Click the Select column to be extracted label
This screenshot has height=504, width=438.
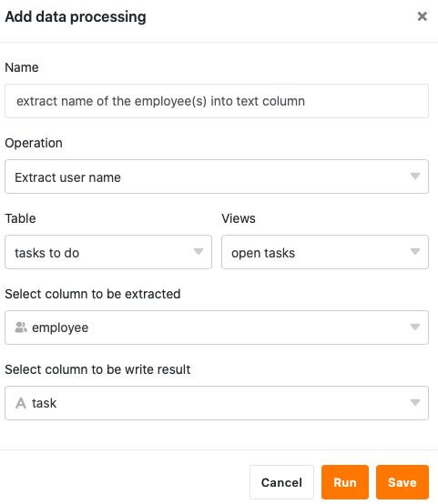(93, 294)
